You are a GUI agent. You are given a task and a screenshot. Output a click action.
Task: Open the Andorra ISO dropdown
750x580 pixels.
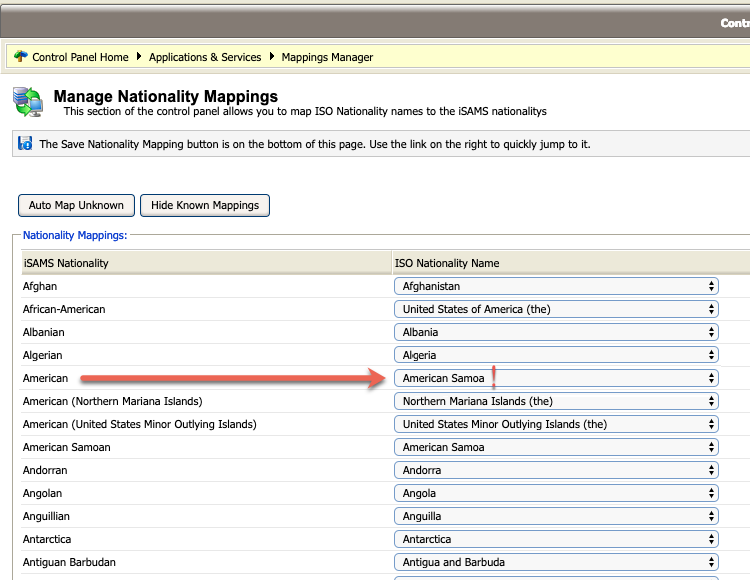[556, 470]
